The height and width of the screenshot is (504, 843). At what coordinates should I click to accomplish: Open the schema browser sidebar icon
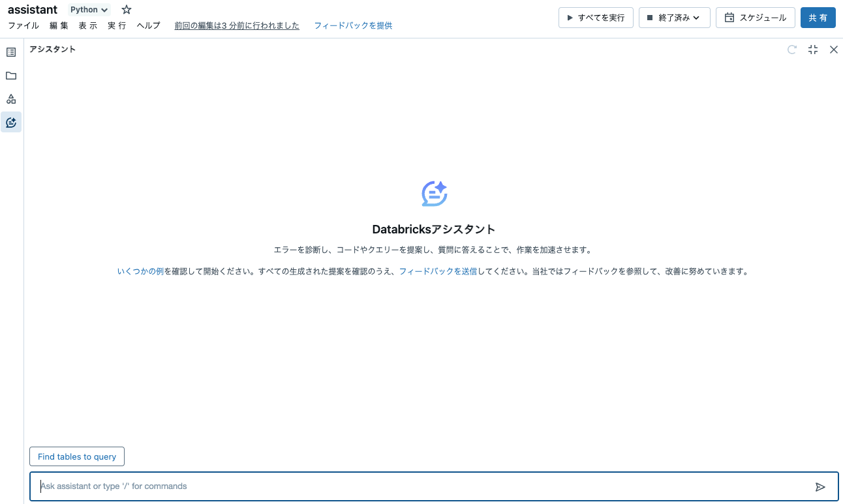pyautogui.click(x=10, y=98)
